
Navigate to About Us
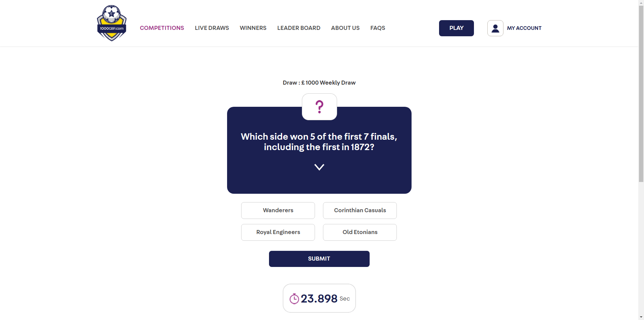345,28
